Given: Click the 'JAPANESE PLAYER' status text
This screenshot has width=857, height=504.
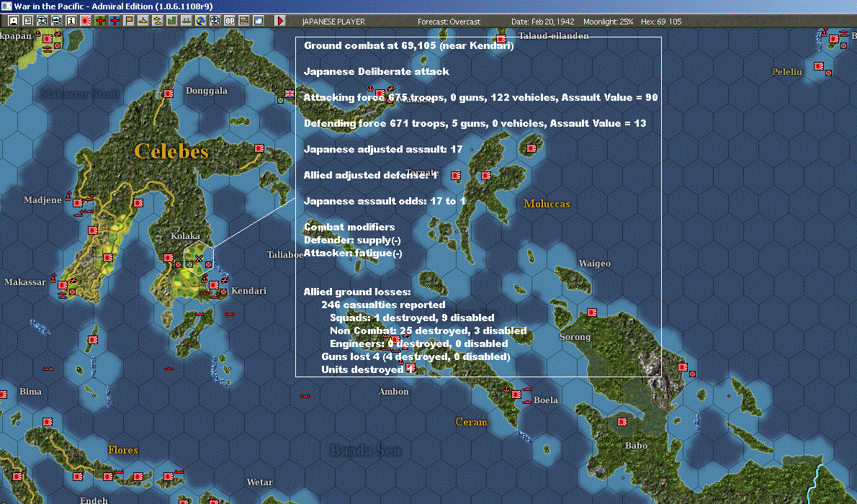Looking at the screenshot, I should (333, 22).
